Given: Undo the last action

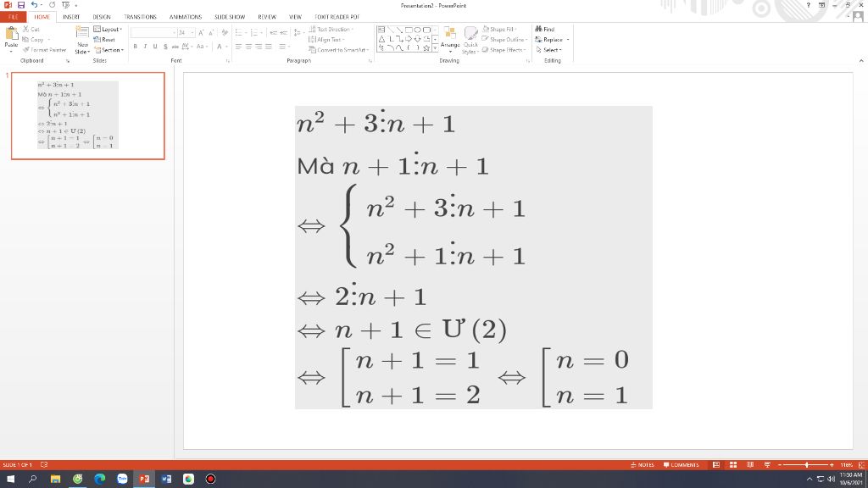Looking at the screenshot, I should tap(34, 5).
